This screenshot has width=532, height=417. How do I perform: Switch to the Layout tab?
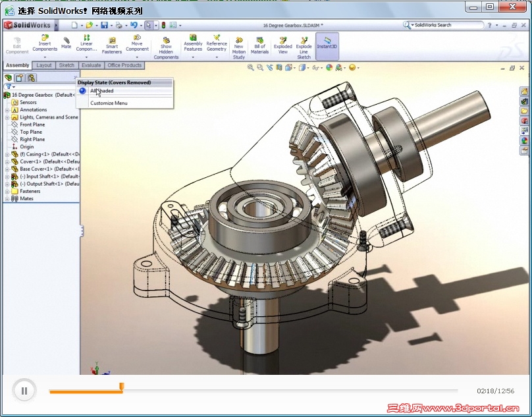tap(43, 65)
